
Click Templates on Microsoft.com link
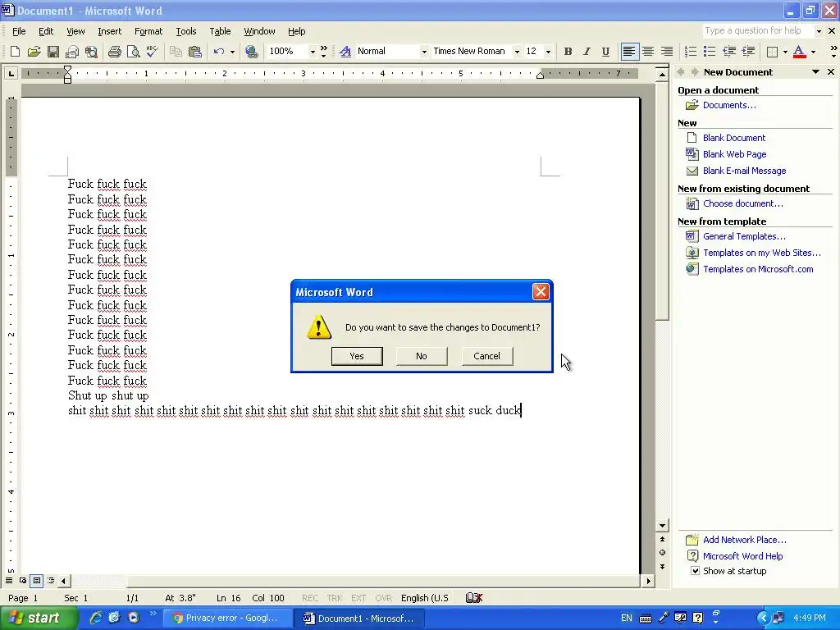[758, 269]
